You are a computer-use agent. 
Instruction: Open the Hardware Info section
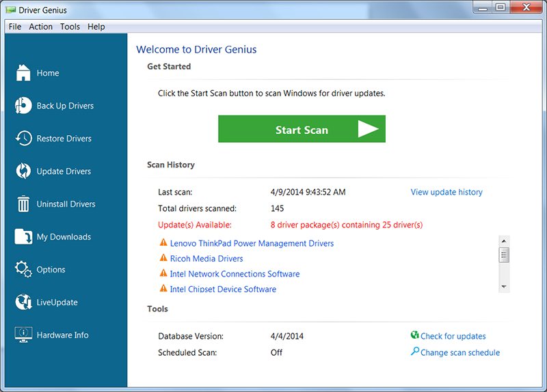[x=63, y=335]
